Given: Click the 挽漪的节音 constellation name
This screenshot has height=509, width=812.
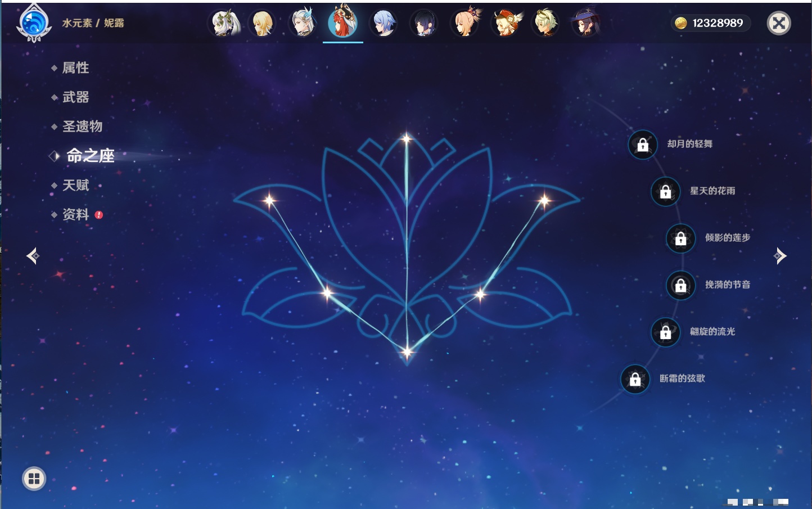Looking at the screenshot, I should (728, 285).
